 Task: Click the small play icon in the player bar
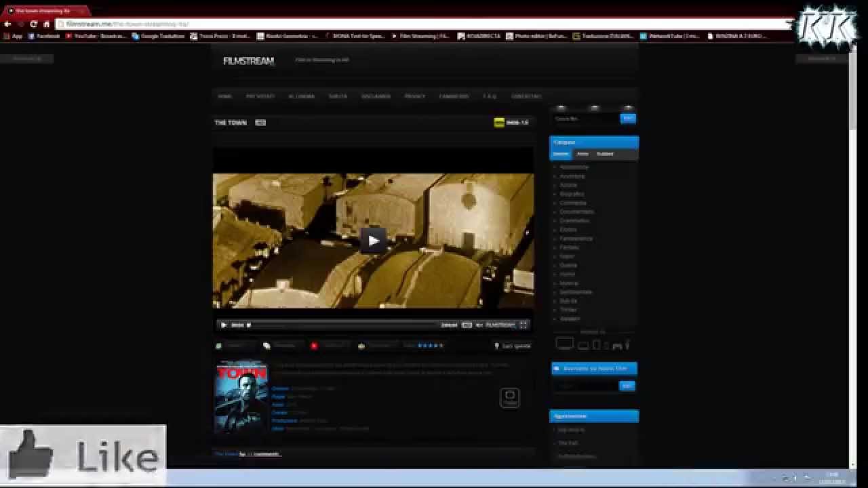[224, 325]
